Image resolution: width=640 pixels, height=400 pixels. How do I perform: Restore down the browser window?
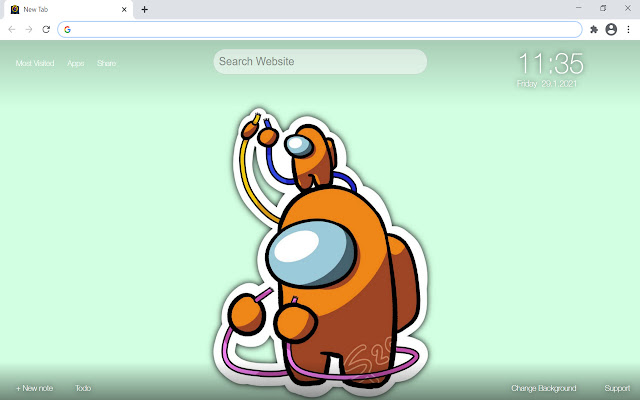[x=603, y=8]
